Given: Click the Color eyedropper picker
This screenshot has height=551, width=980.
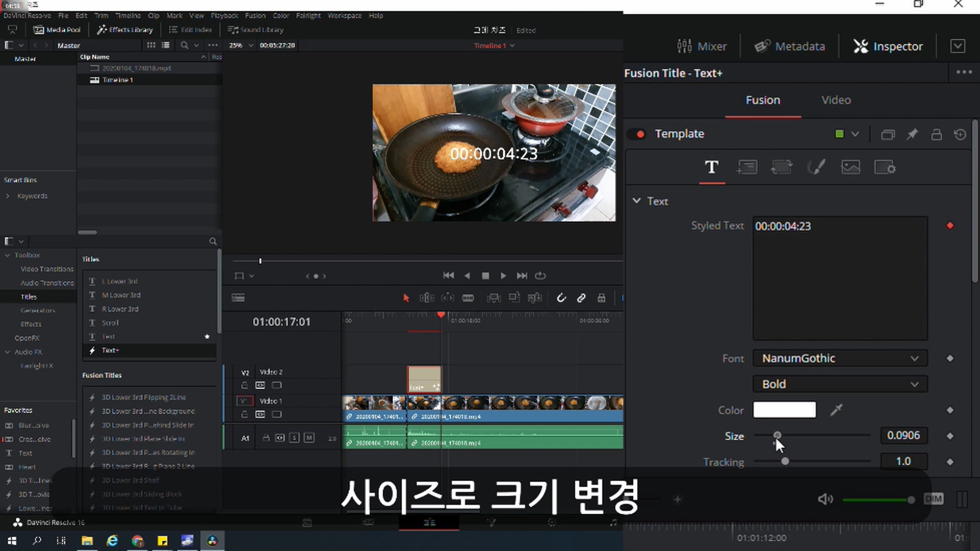Looking at the screenshot, I should [836, 410].
